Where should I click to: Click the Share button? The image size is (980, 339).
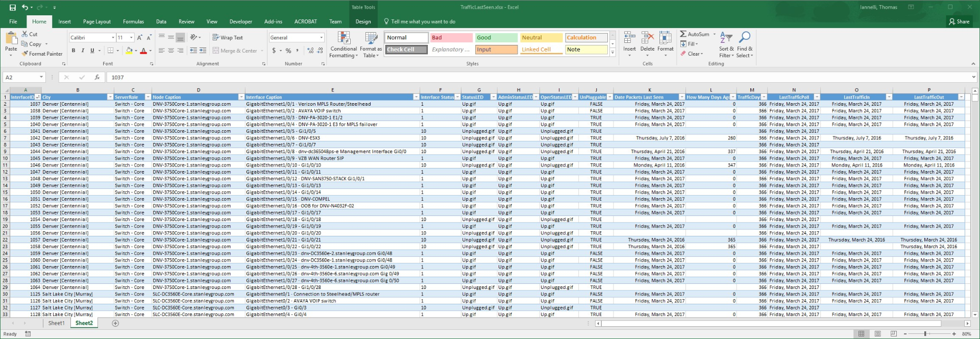(x=959, y=21)
